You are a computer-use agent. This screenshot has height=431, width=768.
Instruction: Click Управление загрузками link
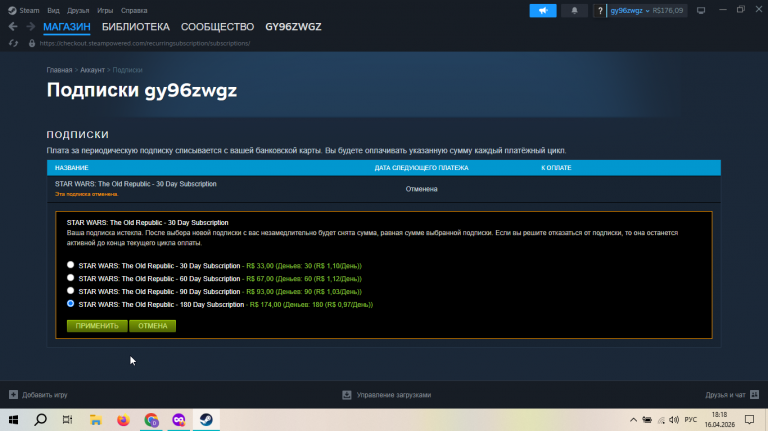pos(394,395)
